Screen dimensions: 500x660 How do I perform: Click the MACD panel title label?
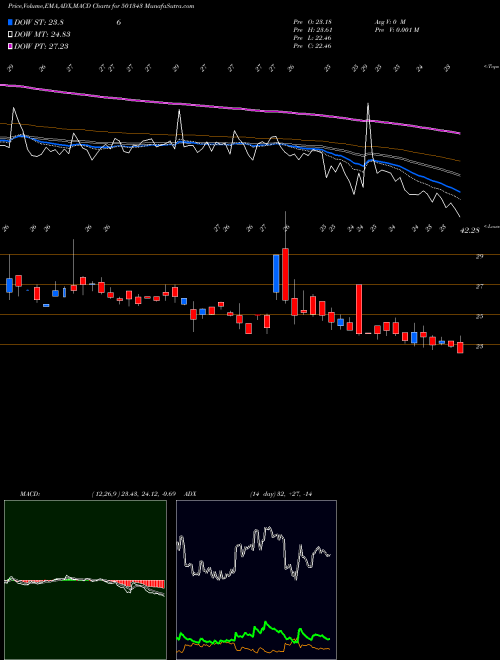(29, 494)
